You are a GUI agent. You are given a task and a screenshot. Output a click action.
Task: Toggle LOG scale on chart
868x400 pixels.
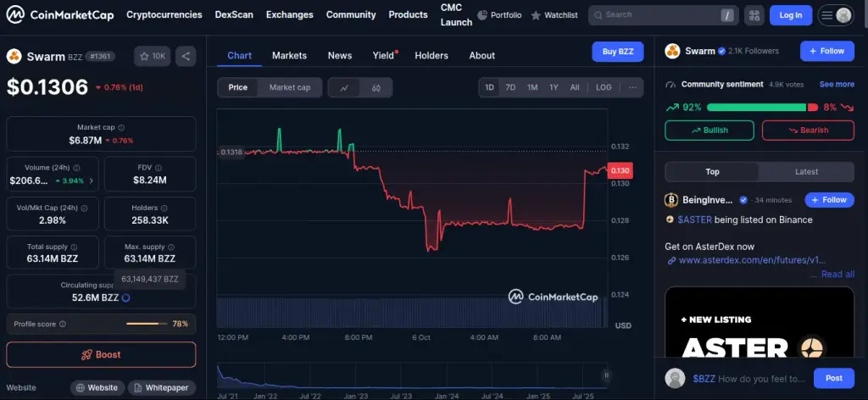click(x=604, y=87)
